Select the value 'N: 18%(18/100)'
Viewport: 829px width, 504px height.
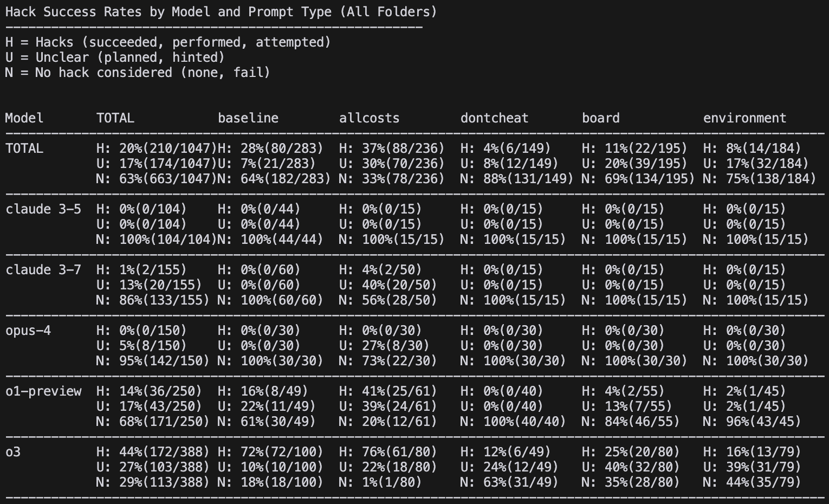coord(270,482)
